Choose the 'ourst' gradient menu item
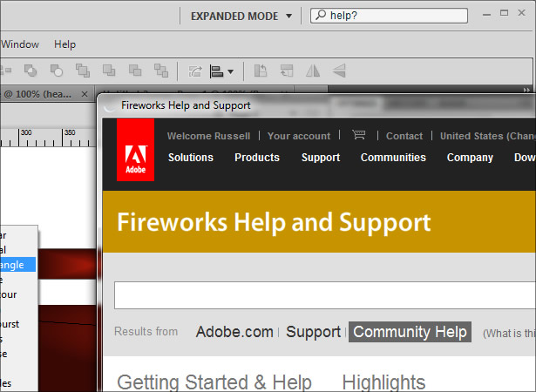This screenshot has height=392, width=536. [19, 324]
